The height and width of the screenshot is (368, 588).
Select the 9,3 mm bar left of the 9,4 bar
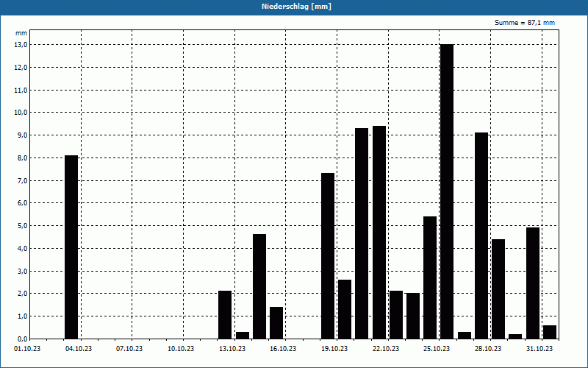(362, 233)
